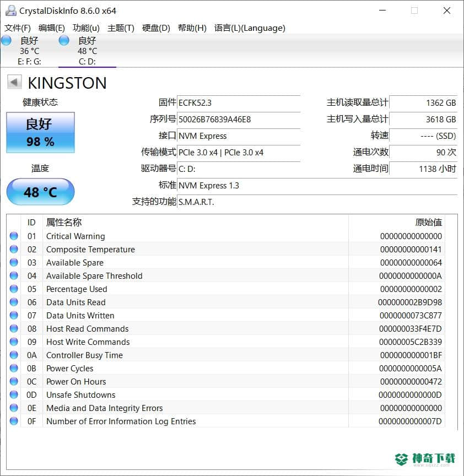Viewport: 464px width, 476px height.
Task: Click the power on hours value 1138 小时
Action: tap(423, 169)
